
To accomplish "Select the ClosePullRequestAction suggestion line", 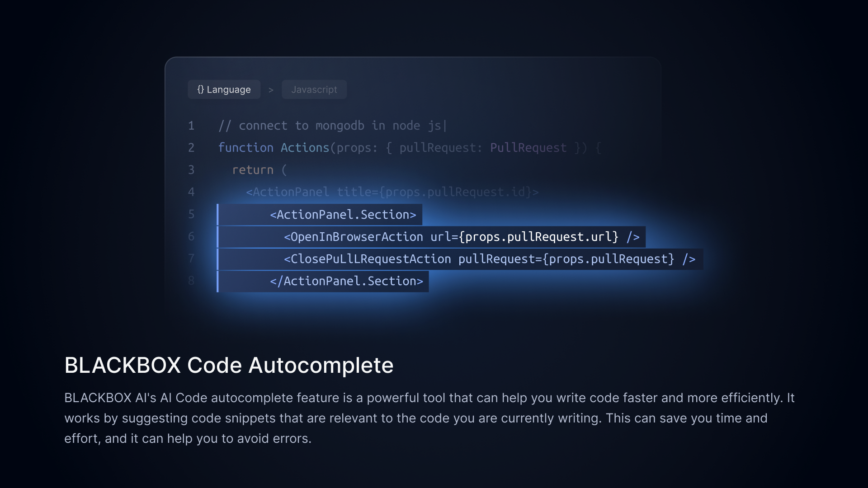I will (x=367, y=259).
